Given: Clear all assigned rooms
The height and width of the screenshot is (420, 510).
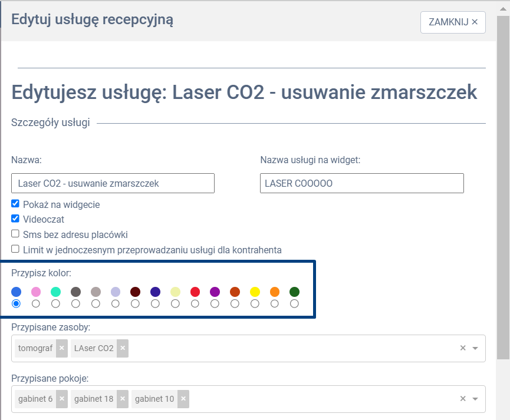Looking at the screenshot, I should (463, 399).
